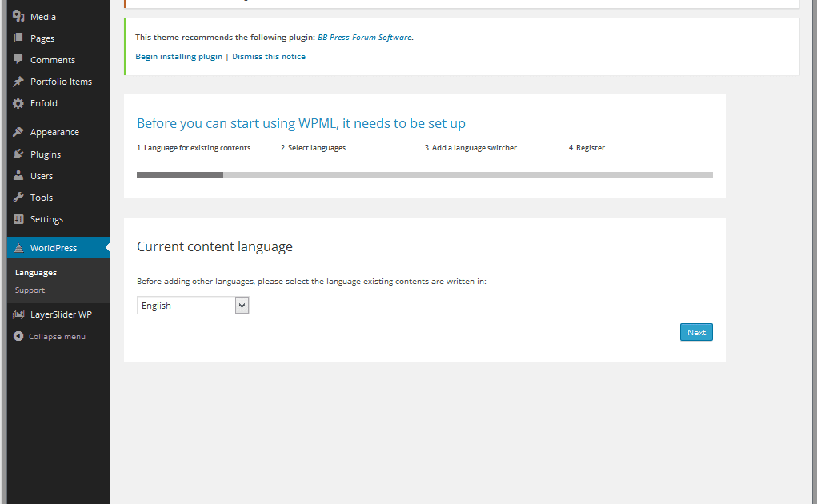Click the Media icon in sidebar
This screenshot has width=817, height=504.
point(18,16)
